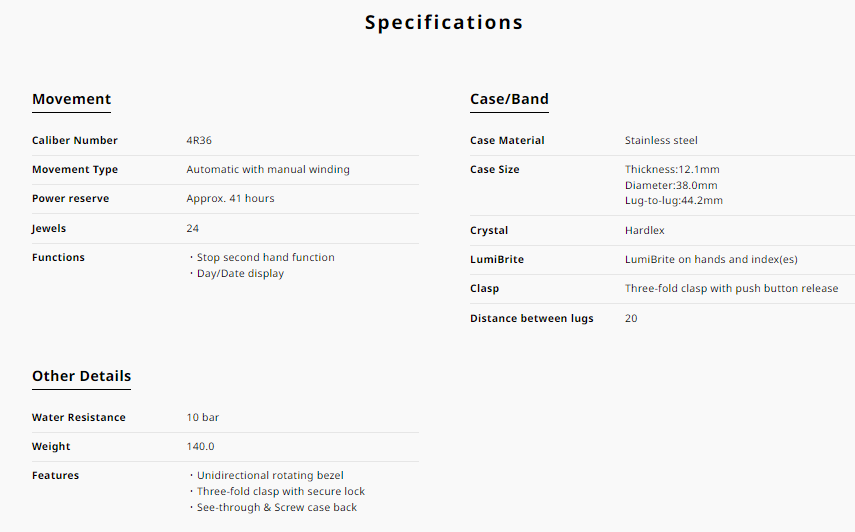
Task: Click the Hardlex crystal value
Action: [x=645, y=231]
